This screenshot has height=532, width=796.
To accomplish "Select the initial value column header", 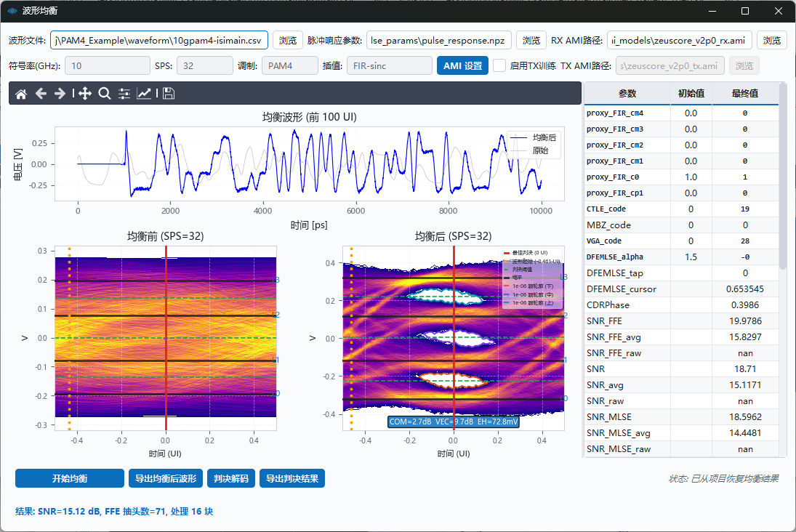I will pyautogui.click(x=691, y=94).
